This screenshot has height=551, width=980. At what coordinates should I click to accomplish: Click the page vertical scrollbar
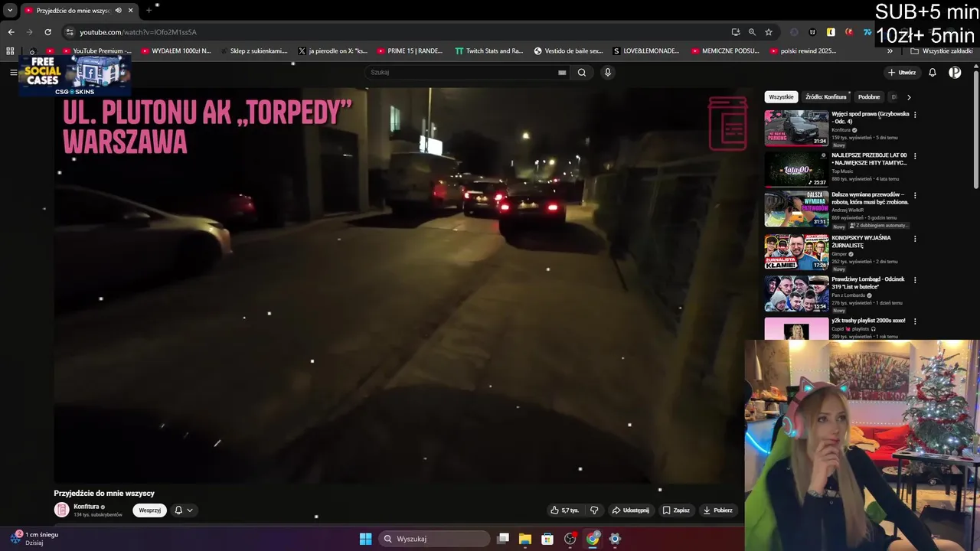975,129
